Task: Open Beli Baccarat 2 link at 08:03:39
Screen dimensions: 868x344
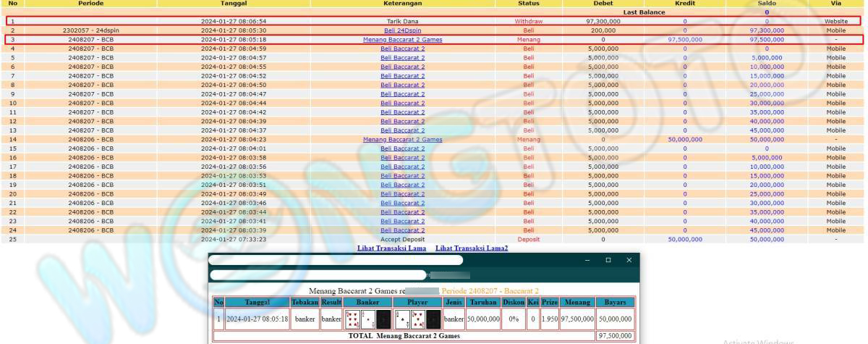Action: point(402,230)
